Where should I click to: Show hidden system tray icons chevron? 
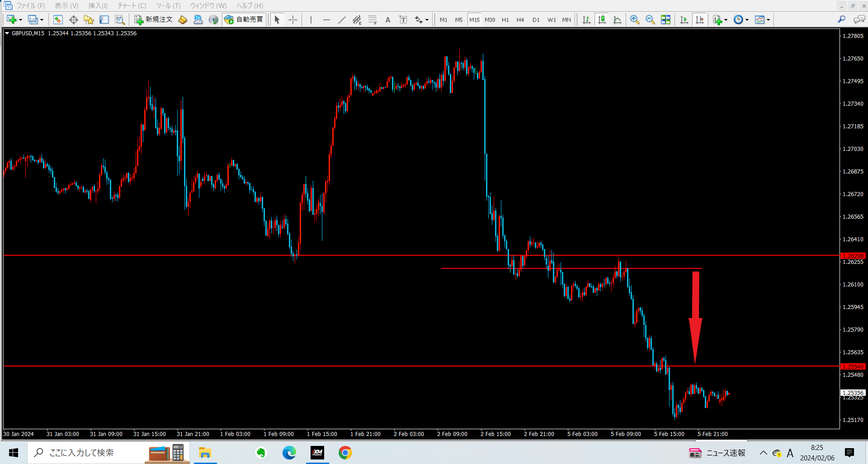[763, 453]
